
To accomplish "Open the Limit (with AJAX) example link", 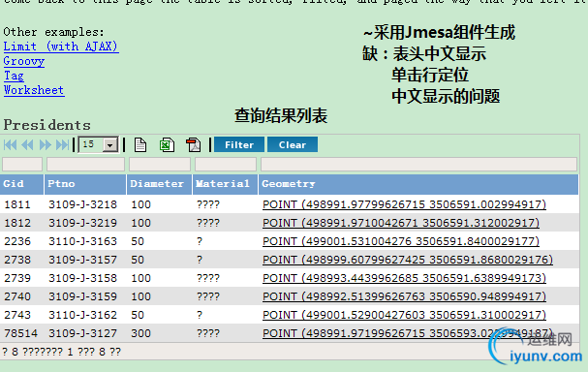I will [x=61, y=46].
